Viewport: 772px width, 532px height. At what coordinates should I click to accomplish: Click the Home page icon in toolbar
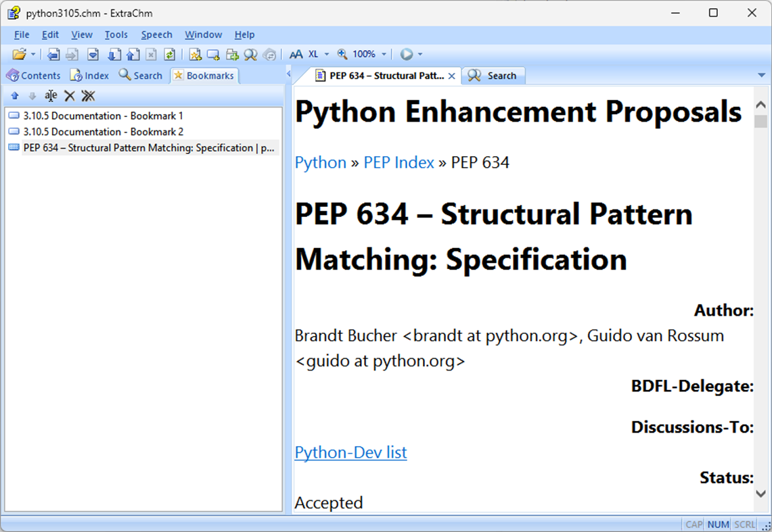click(x=93, y=55)
